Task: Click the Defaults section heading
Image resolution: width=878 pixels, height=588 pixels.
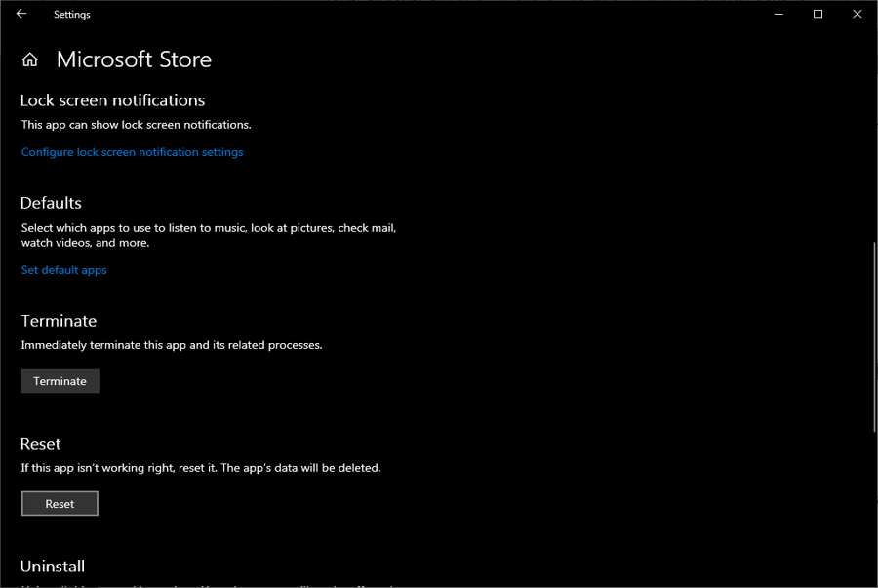Action: click(x=51, y=203)
